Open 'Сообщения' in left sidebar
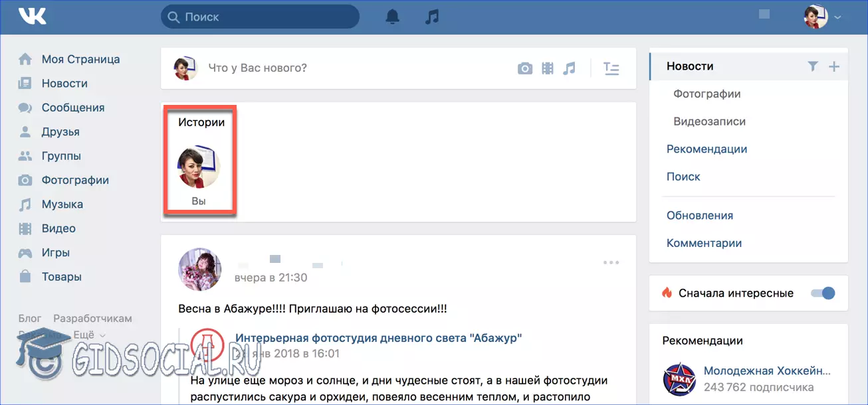The height and width of the screenshot is (405, 868). [72, 108]
